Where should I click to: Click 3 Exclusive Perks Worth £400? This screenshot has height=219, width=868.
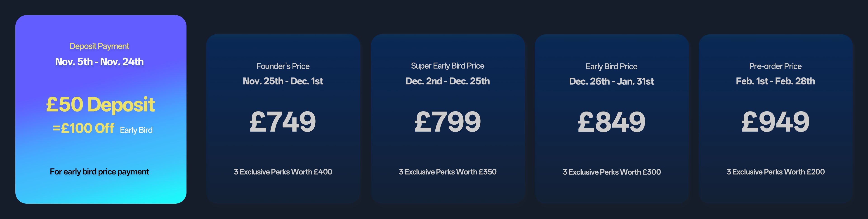tap(283, 172)
